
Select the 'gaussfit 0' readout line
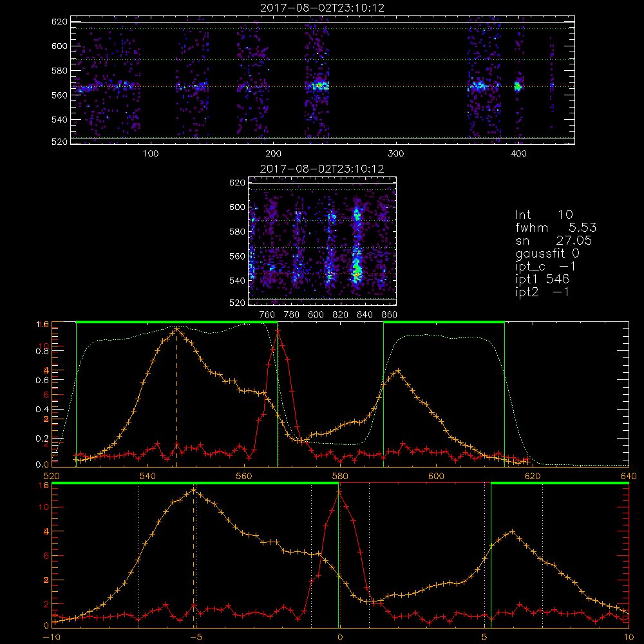click(547, 253)
